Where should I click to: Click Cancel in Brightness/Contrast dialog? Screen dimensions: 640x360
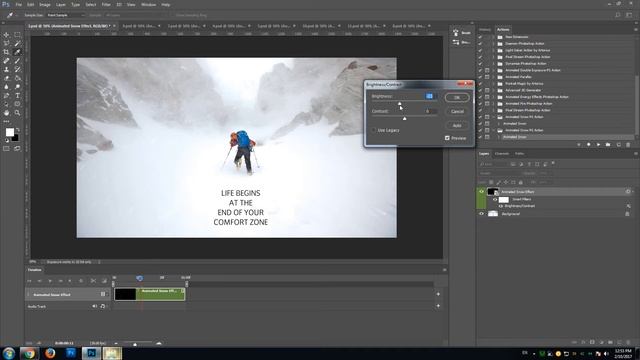pyautogui.click(x=457, y=111)
